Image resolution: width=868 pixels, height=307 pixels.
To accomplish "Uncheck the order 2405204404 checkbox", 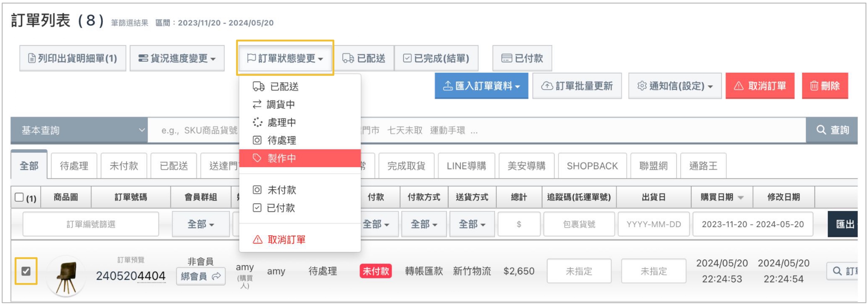I will (26, 271).
